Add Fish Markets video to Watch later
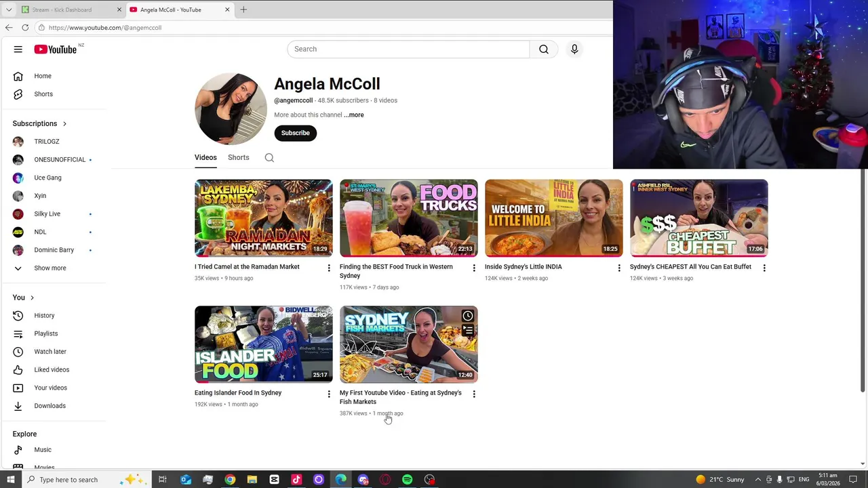The image size is (868, 488). coord(468,316)
